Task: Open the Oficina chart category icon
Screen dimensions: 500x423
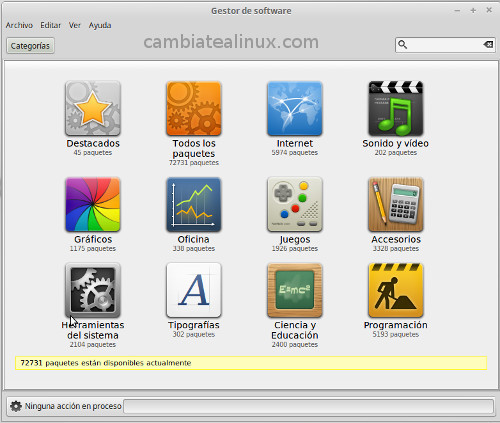Action: point(194,204)
